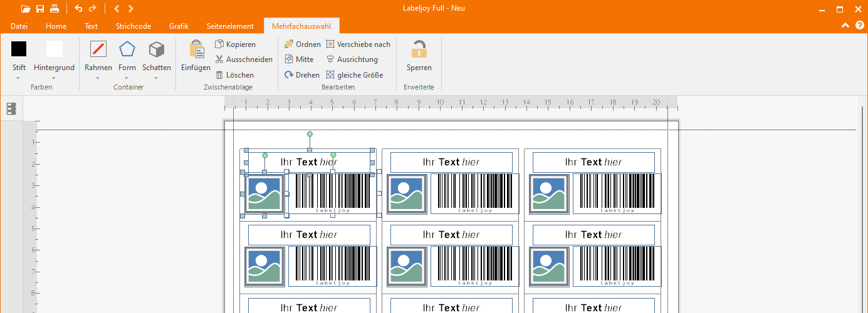This screenshot has height=313, width=868.
Task: Click Löschen to delete selection
Action: click(x=234, y=74)
